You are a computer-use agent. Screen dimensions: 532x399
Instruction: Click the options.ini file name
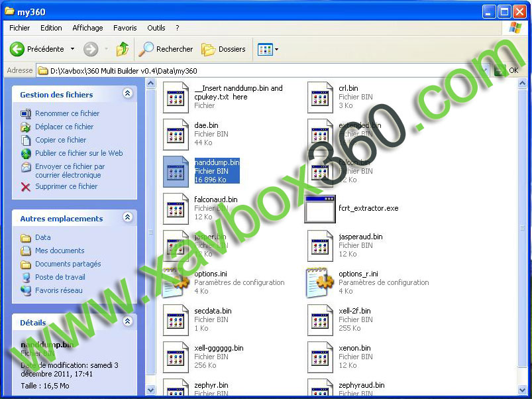[x=211, y=274]
